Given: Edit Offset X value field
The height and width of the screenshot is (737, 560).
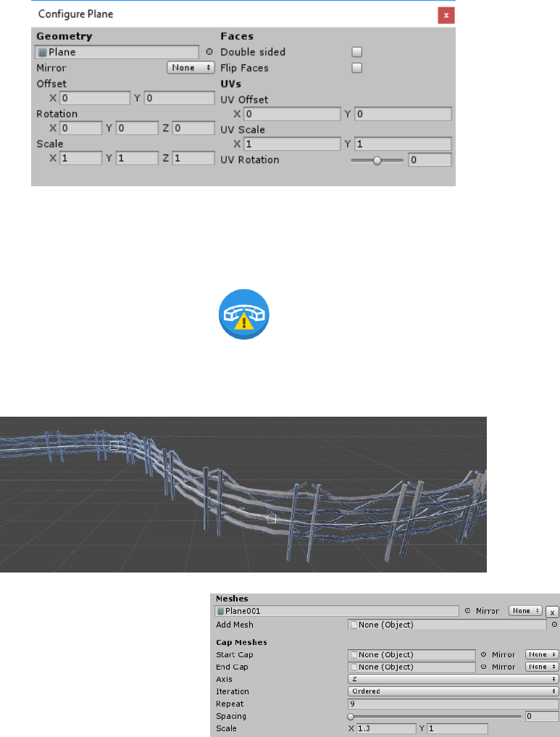Looking at the screenshot, I should pyautogui.click(x=94, y=98).
